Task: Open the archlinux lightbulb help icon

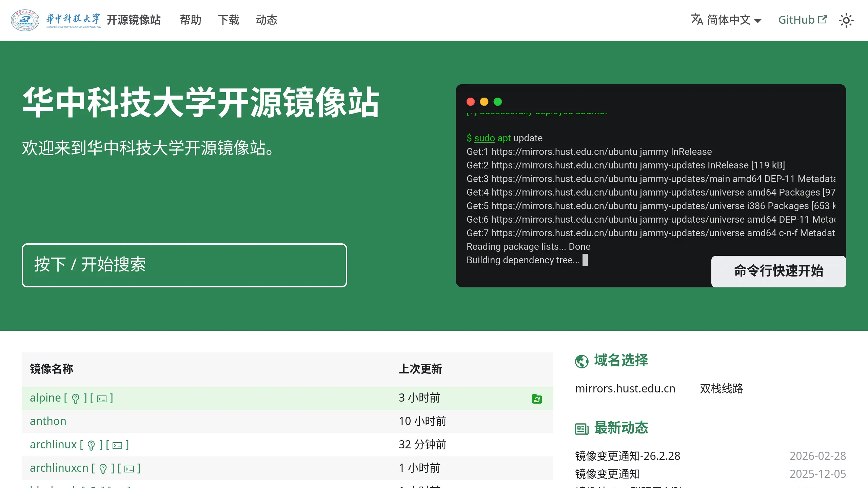Action: [91, 445]
